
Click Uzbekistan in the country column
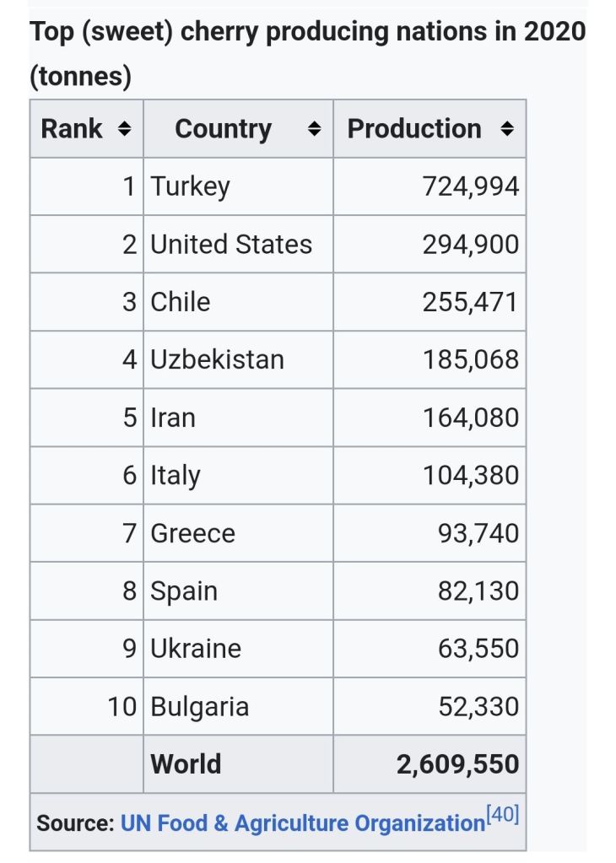(x=217, y=360)
